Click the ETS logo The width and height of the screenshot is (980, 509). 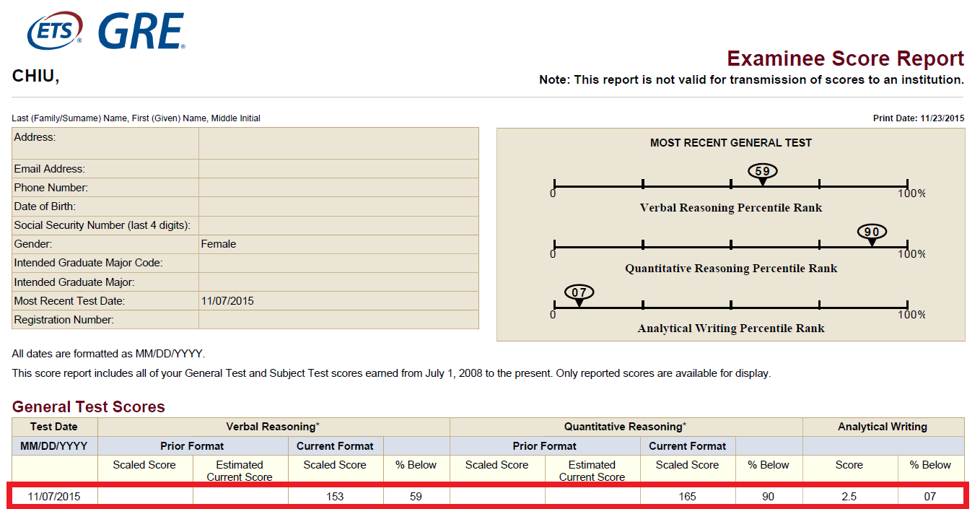pyautogui.click(x=53, y=31)
